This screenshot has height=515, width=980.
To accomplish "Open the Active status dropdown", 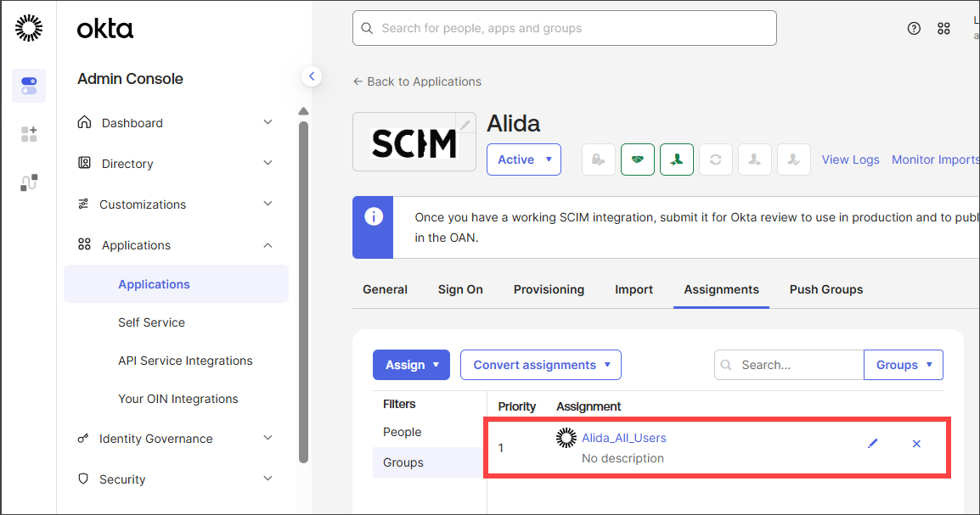I will [524, 160].
